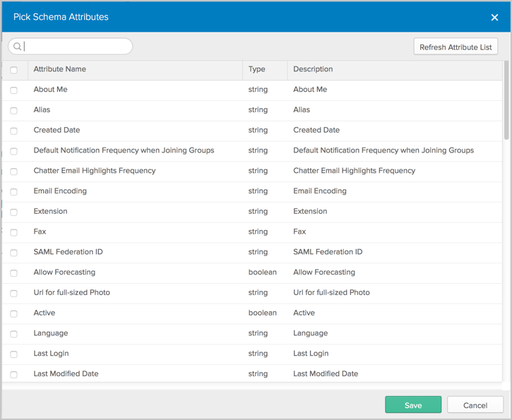Tick the Last Login checkbox
The width and height of the screenshot is (512, 420).
tap(13, 354)
